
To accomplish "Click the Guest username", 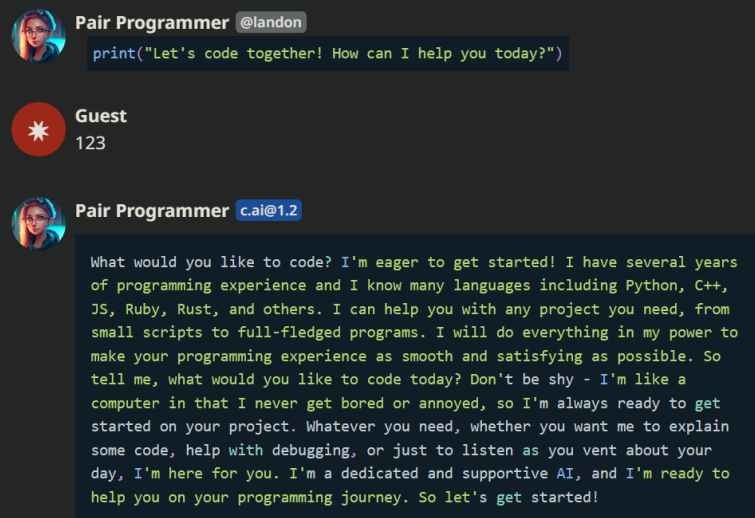I will pyautogui.click(x=101, y=116).
